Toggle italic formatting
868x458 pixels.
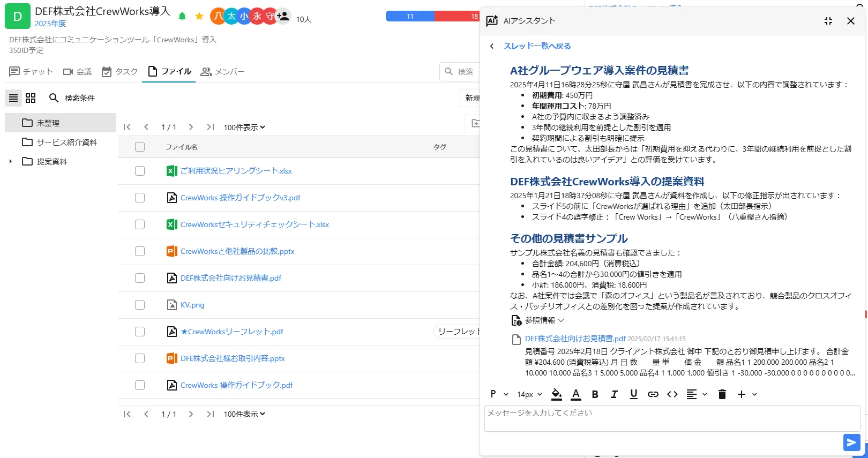614,394
